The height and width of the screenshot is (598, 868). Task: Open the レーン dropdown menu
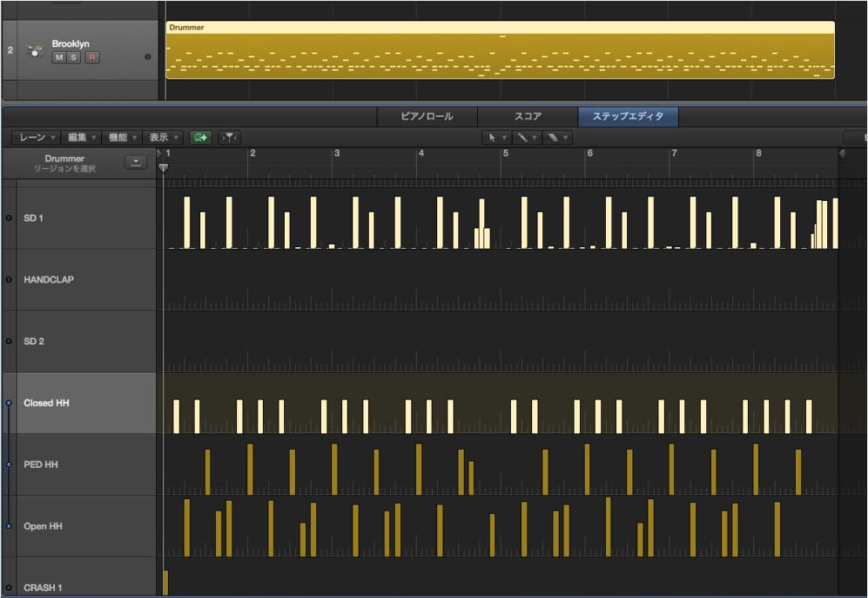(x=36, y=137)
